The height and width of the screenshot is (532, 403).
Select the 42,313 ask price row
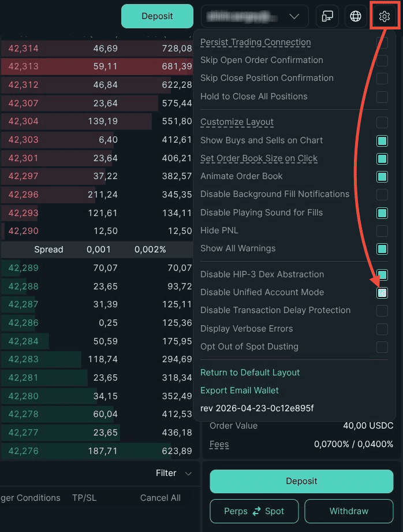tap(97, 66)
